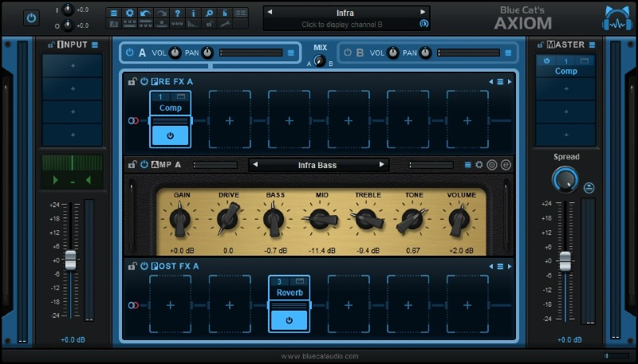Click the tuner display in INPUT section
638x364 pixels.
click(72, 171)
